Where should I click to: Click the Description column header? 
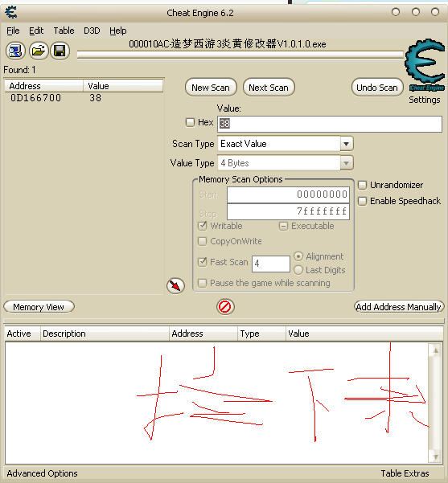click(105, 334)
